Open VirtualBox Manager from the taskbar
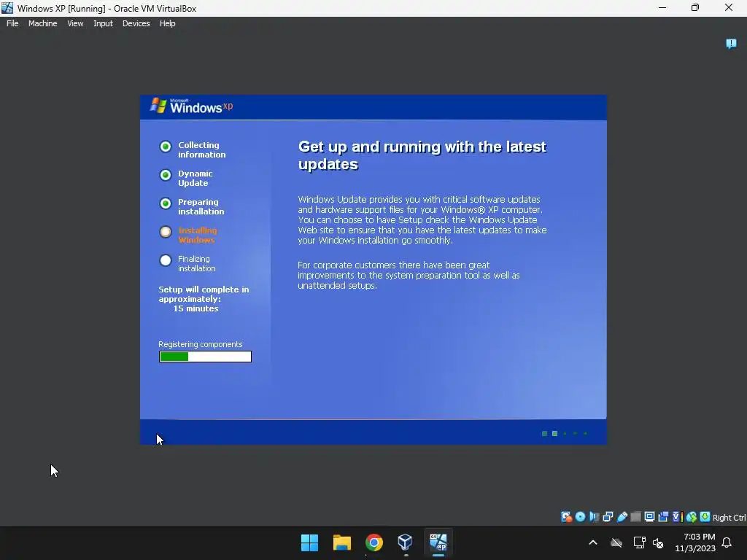Screen dimensions: 747x560 point(406,542)
